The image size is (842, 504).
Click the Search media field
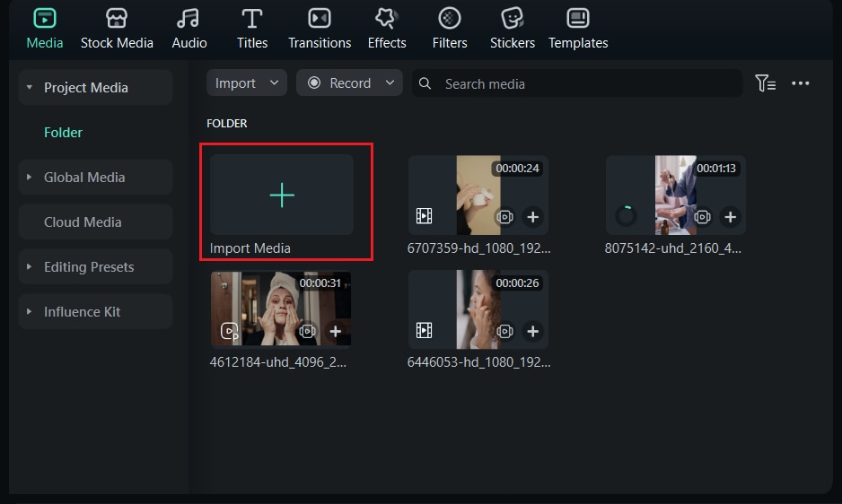(577, 83)
